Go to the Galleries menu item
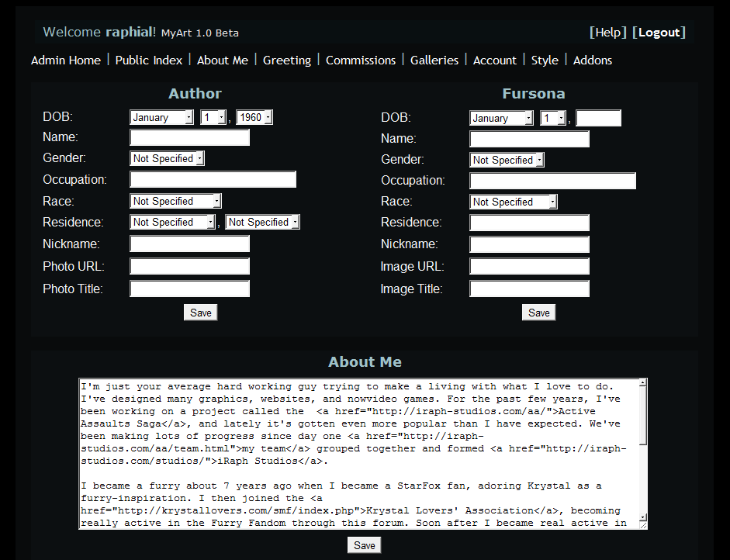The height and width of the screenshot is (560, 730). (434, 60)
